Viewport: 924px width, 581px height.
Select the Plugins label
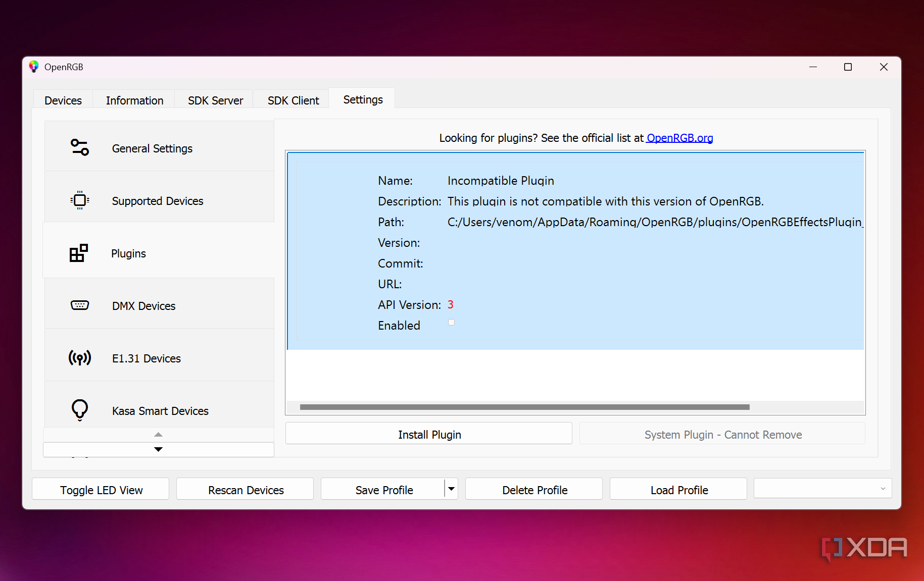128,253
